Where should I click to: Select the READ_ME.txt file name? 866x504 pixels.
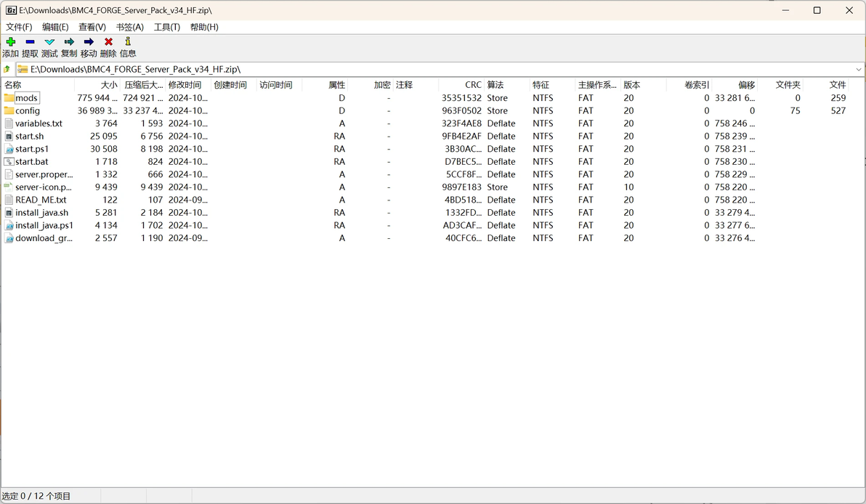(41, 200)
